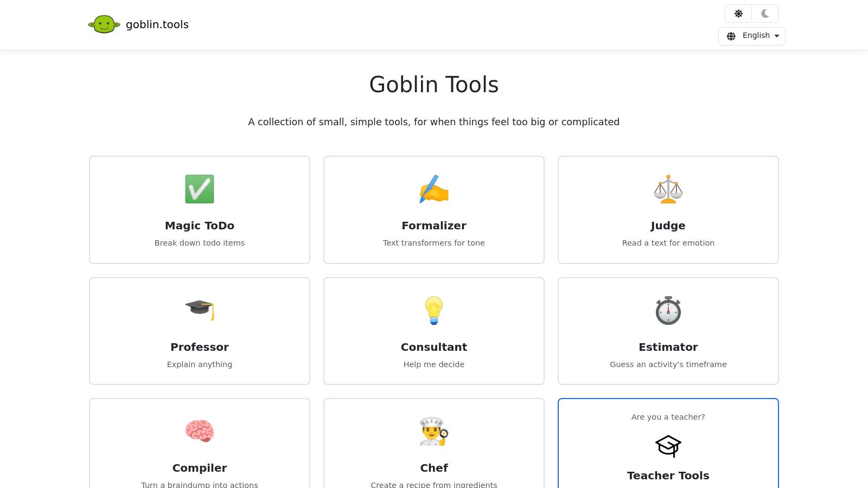Viewport: 868px width, 488px height.
Task: Click the collection of small tools tagline
Action: pyautogui.click(x=434, y=122)
